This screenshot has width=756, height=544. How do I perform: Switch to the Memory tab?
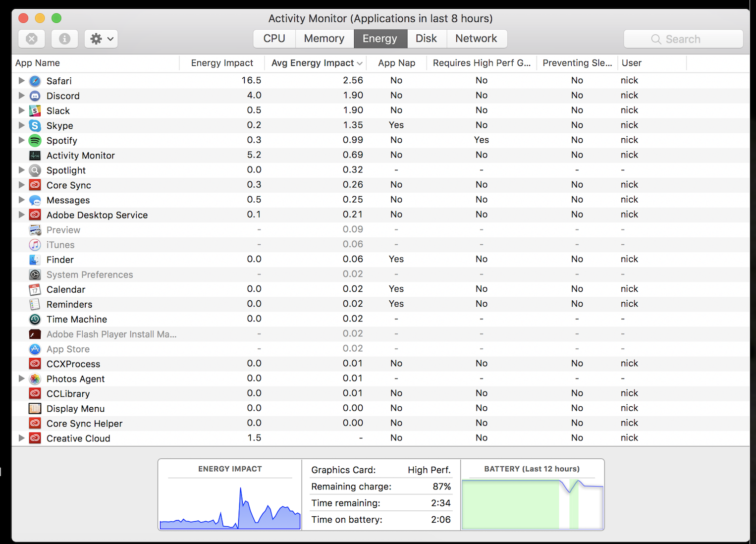pos(324,39)
